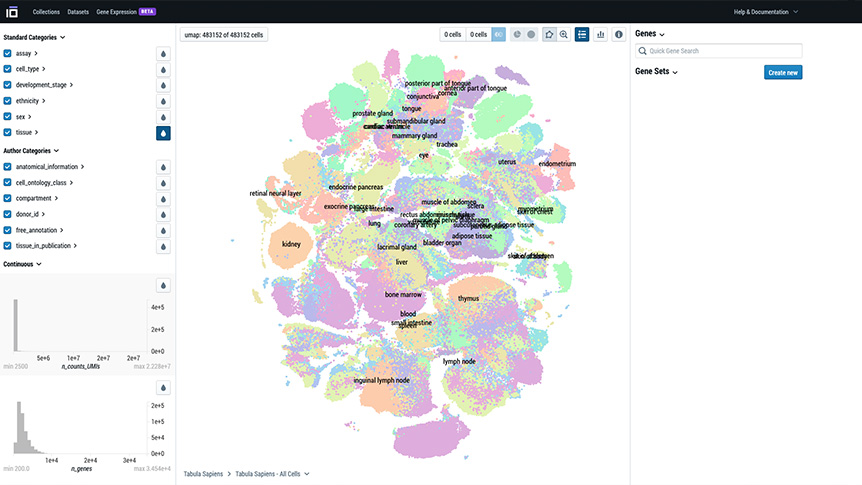
Task: Collapse the Gene Sets section
Action: click(x=656, y=71)
